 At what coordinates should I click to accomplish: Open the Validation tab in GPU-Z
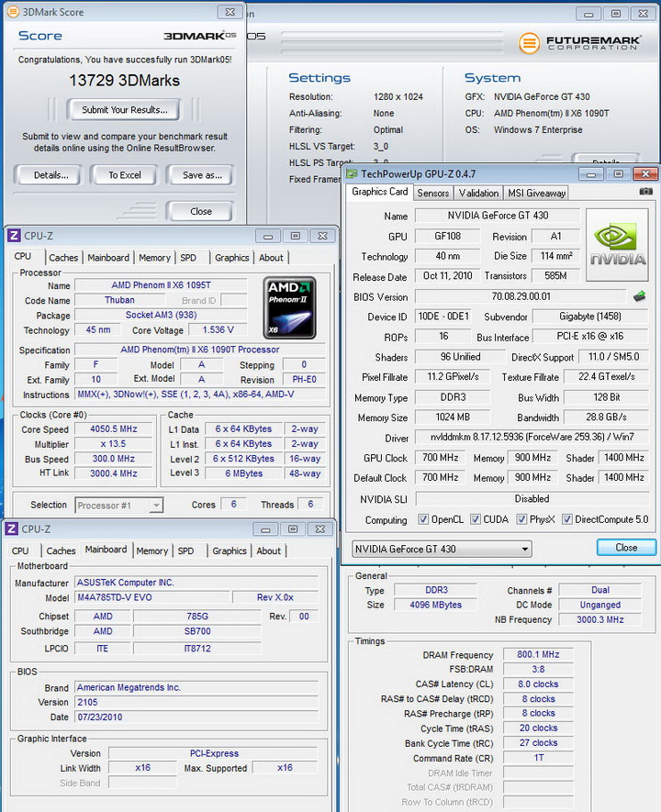pyautogui.click(x=478, y=194)
